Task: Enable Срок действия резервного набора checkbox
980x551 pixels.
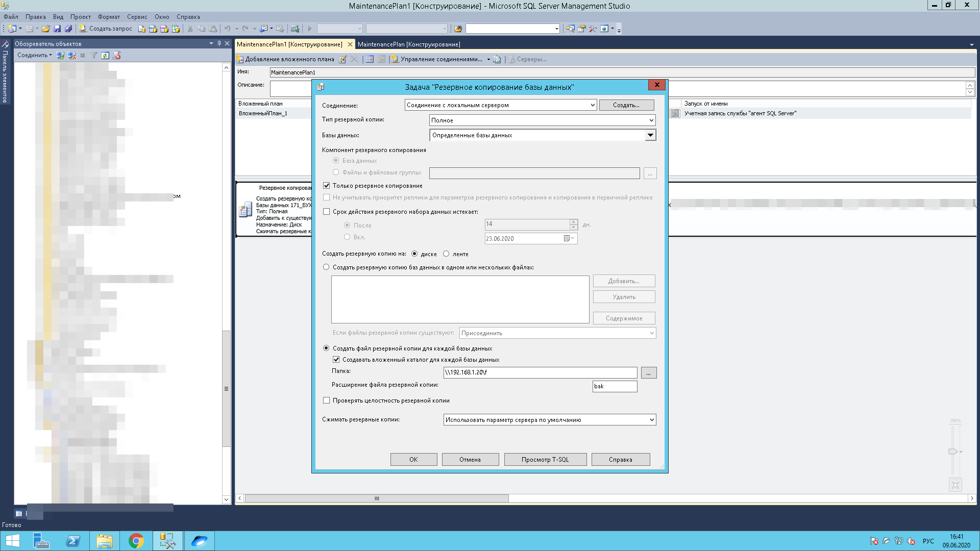Action: 327,212
